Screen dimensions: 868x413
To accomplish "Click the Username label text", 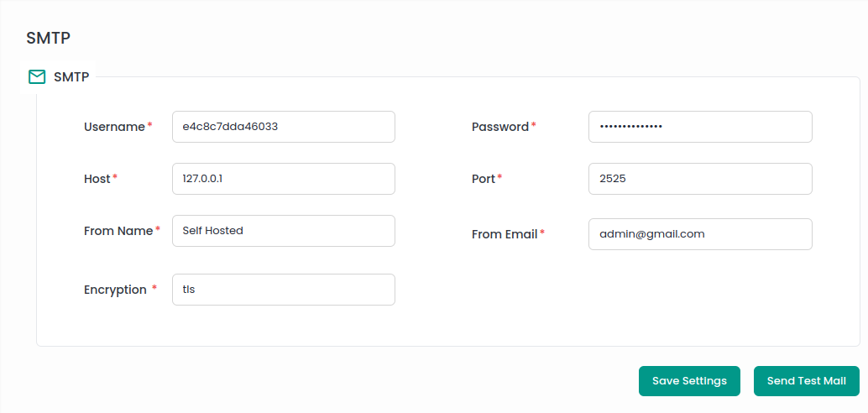I will pos(114,127).
